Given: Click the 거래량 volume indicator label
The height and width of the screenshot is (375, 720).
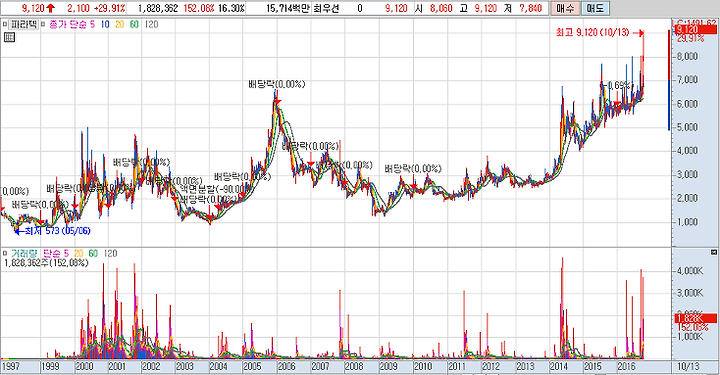Looking at the screenshot, I should pos(23,253).
